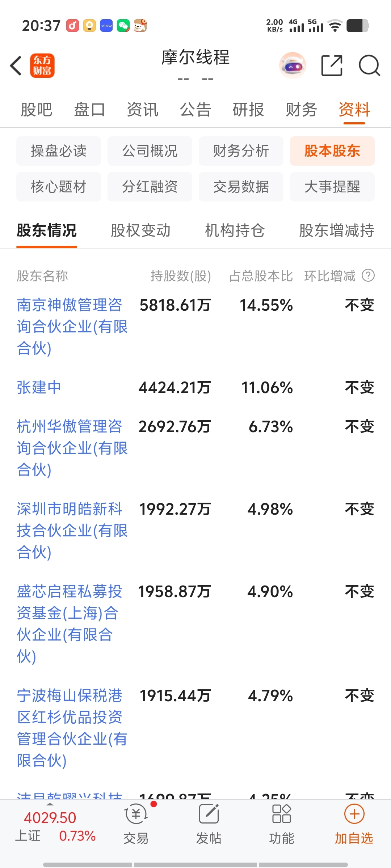Screen dimensions: 391x868
Task: Switch to the 股吧 tab
Action: tap(37, 110)
